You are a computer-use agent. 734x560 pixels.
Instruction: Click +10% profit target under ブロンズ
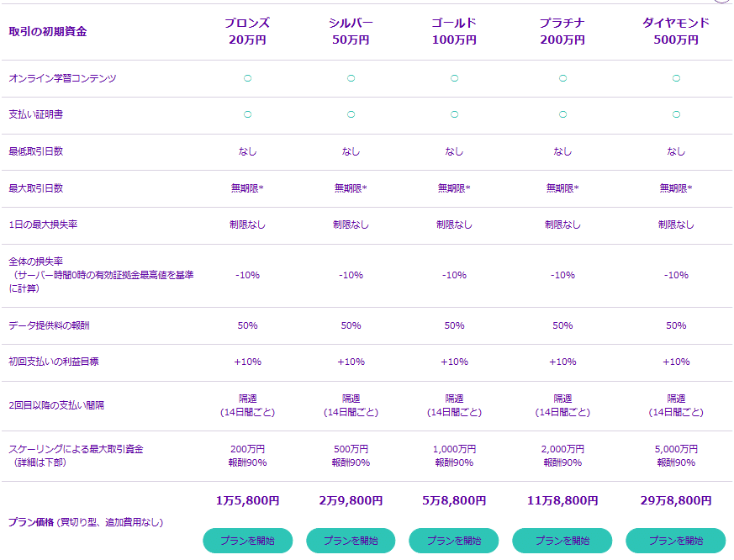pos(248,362)
